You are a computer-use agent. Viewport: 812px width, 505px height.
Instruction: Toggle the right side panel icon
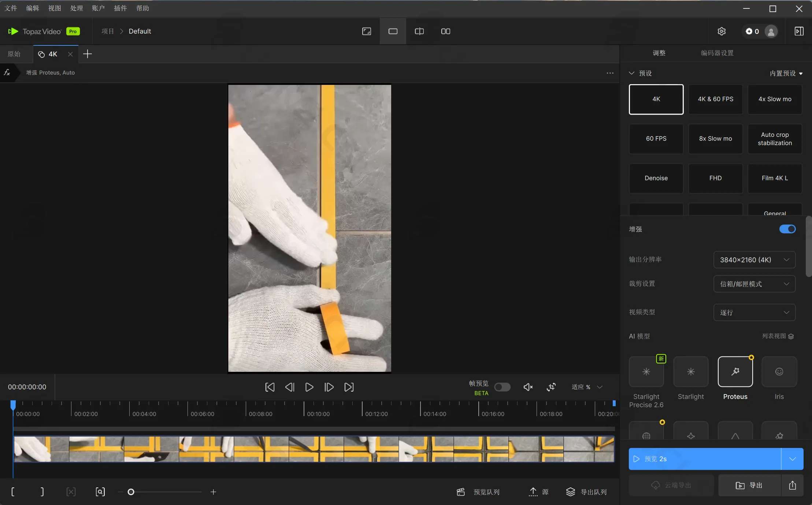coord(799,31)
